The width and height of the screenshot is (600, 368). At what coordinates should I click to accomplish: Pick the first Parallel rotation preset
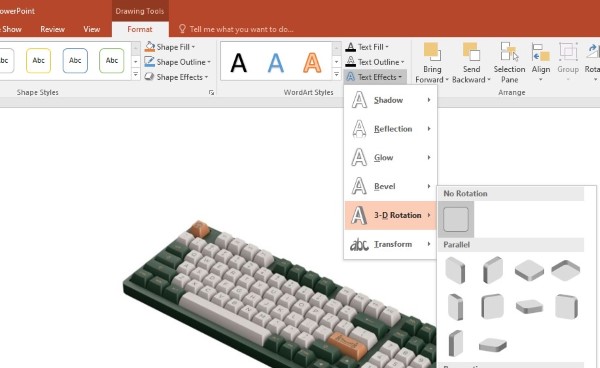tap(455, 270)
